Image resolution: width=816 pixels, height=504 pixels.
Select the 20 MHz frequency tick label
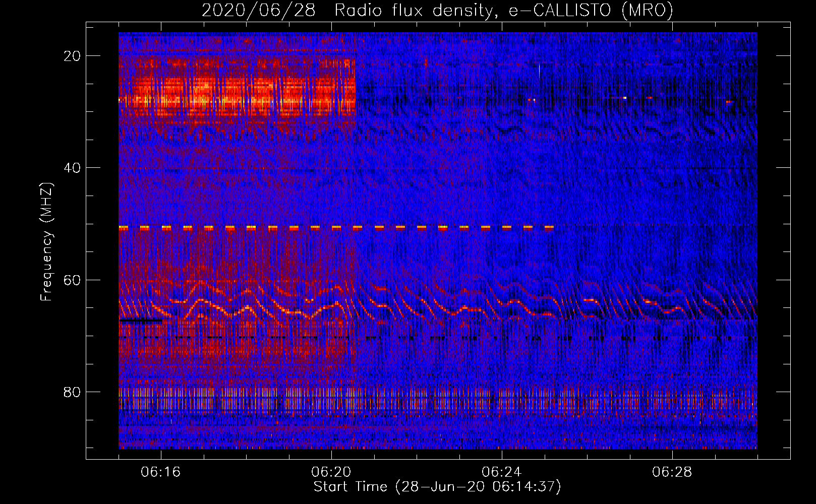click(x=73, y=56)
